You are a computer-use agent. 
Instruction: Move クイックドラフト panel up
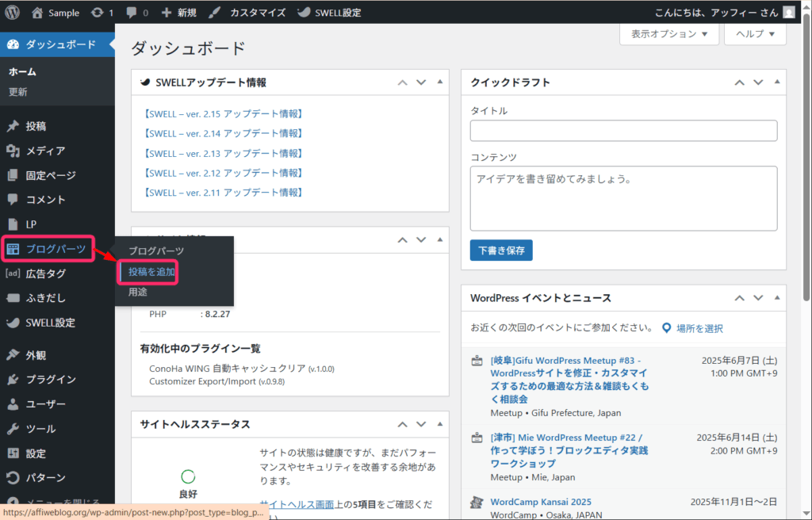(x=740, y=82)
